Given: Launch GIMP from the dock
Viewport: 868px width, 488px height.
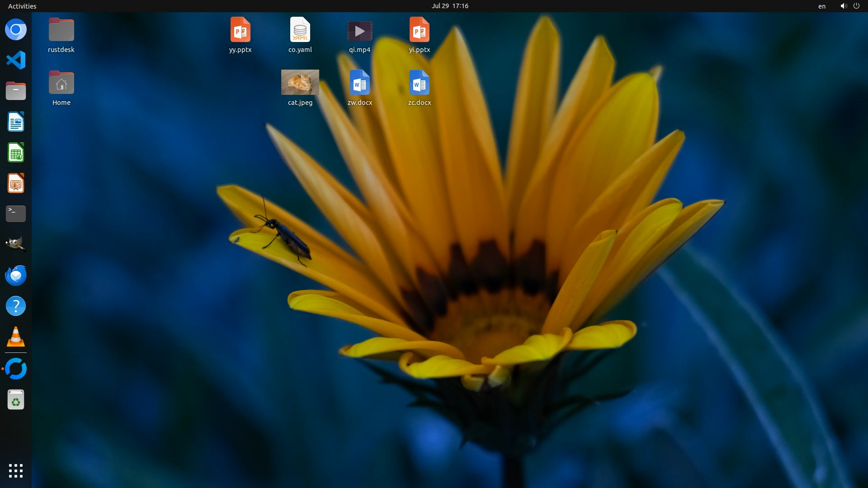Looking at the screenshot, I should pos(16,244).
